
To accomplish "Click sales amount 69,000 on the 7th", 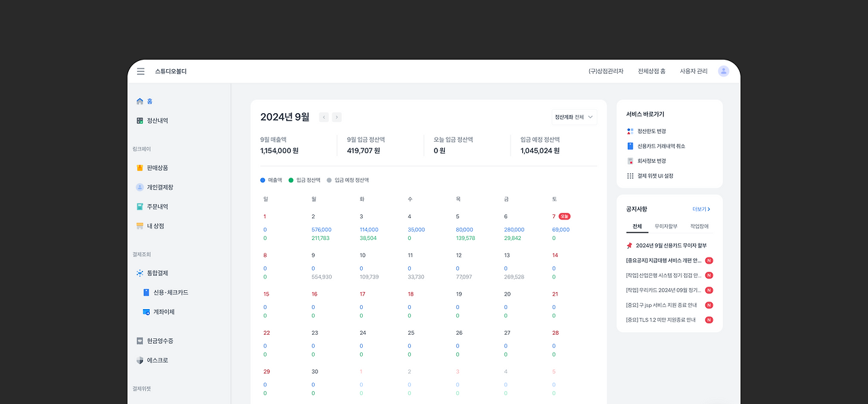I will pyautogui.click(x=561, y=230).
